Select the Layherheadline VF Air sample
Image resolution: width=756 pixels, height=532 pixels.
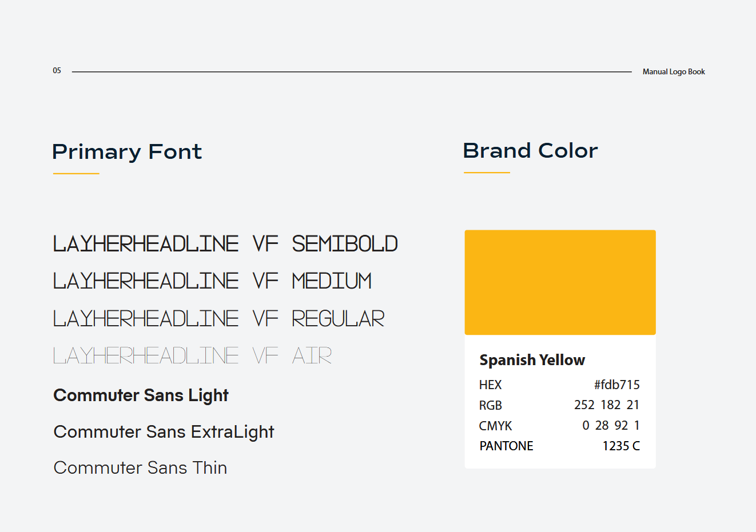pyautogui.click(x=192, y=356)
